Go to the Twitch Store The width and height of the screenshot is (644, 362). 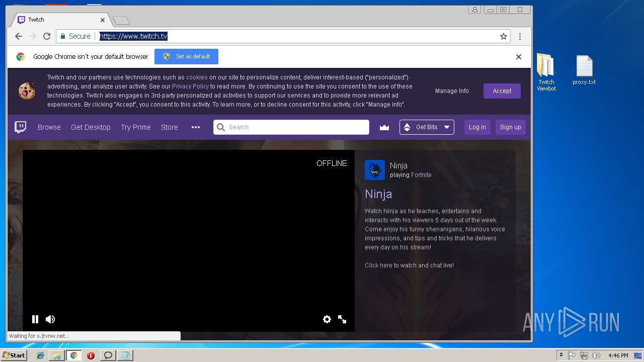click(x=170, y=127)
